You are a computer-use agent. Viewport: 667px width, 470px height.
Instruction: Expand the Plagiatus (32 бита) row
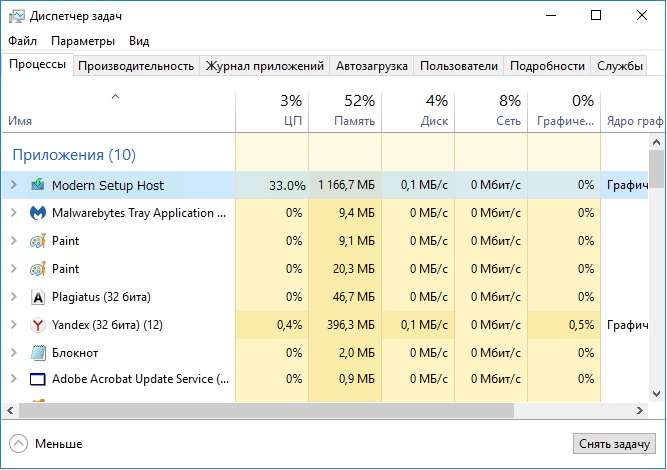[14, 297]
